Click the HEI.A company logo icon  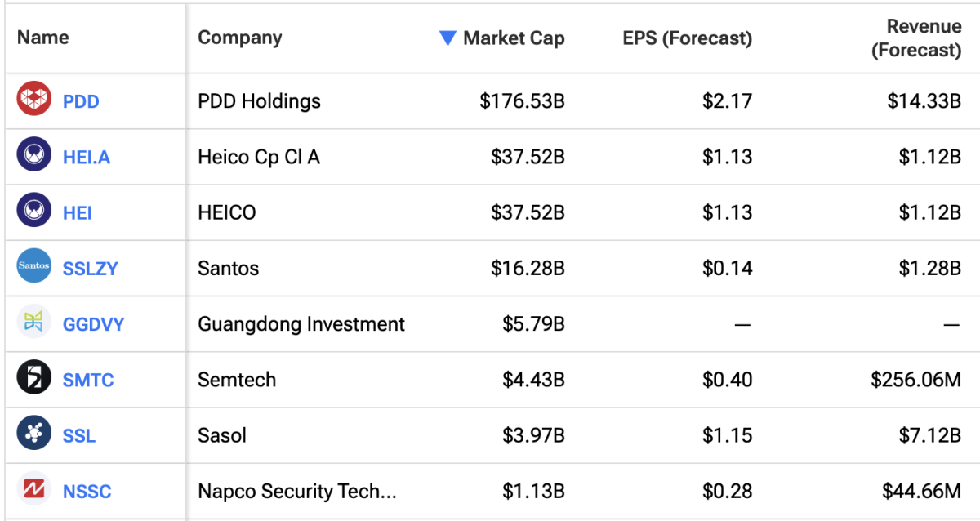pos(33,155)
